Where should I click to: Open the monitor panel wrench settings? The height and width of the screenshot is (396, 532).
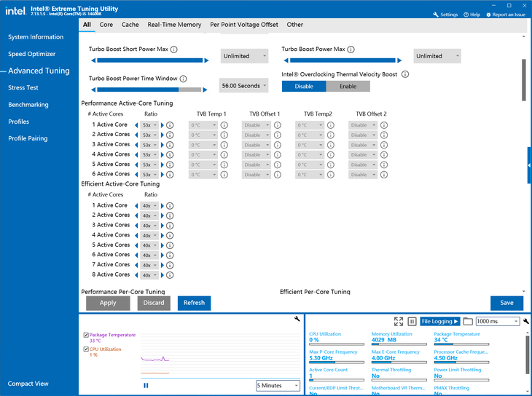[x=526, y=321]
